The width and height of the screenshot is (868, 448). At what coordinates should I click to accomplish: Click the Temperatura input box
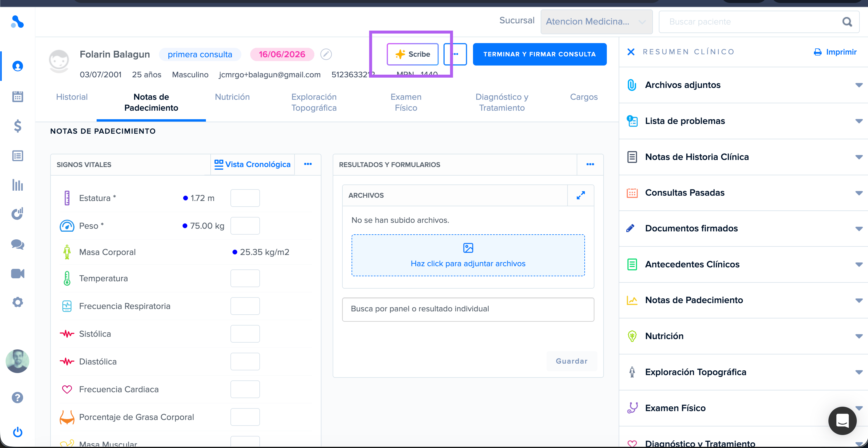point(245,278)
